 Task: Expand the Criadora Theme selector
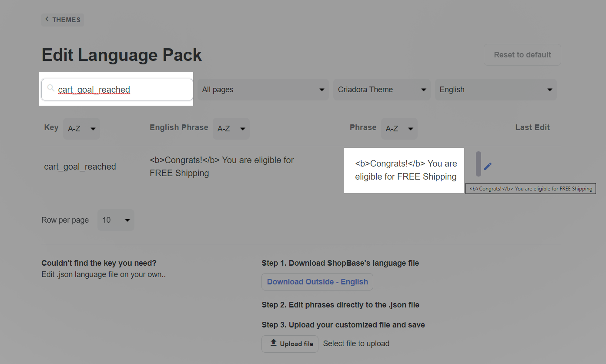click(382, 90)
